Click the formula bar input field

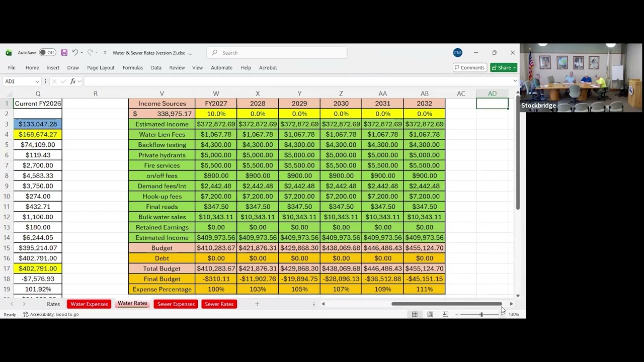[297, 81]
